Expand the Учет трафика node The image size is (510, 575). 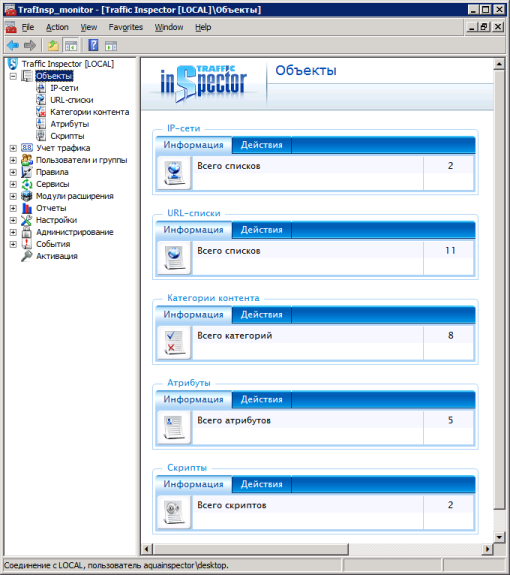click(x=13, y=148)
